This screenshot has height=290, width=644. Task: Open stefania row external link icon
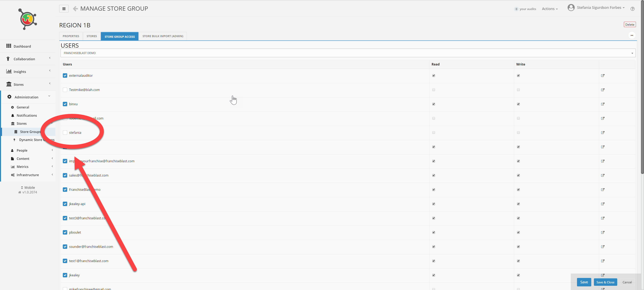click(603, 133)
